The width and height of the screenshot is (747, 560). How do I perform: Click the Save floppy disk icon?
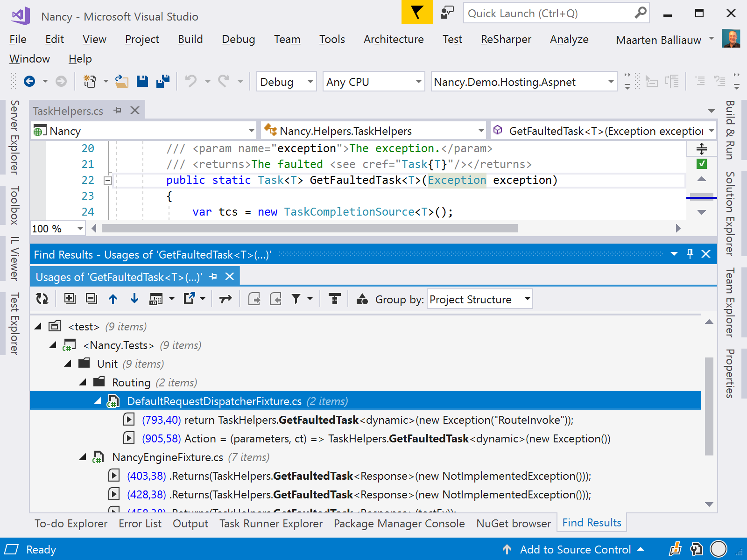click(x=142, y=81)
